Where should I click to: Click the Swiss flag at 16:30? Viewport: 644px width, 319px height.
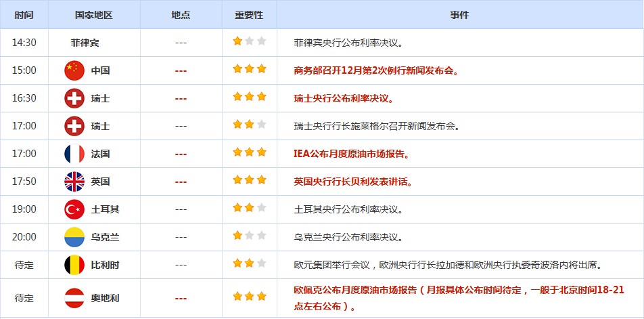tap(74, 98)
